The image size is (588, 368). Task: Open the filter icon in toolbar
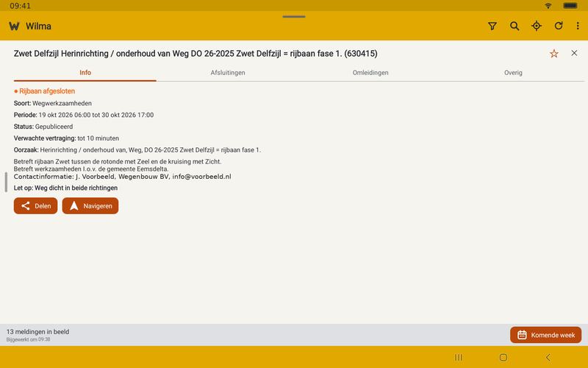(492, 26)
